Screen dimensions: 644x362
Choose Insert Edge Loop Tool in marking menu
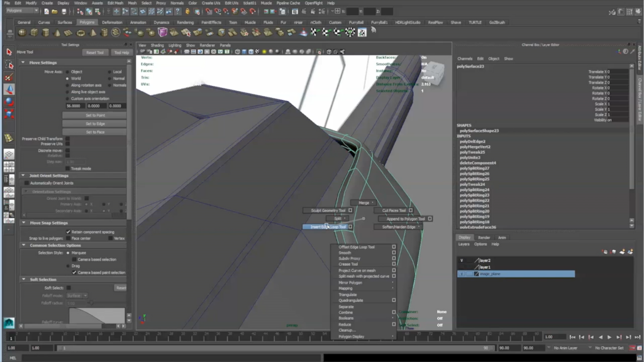point(328,227)
